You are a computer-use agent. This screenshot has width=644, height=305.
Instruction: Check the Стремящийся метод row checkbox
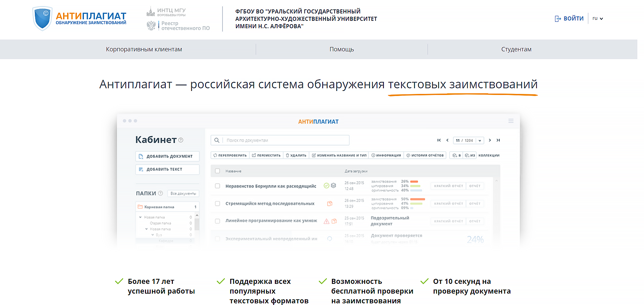[x=217, y=204]
